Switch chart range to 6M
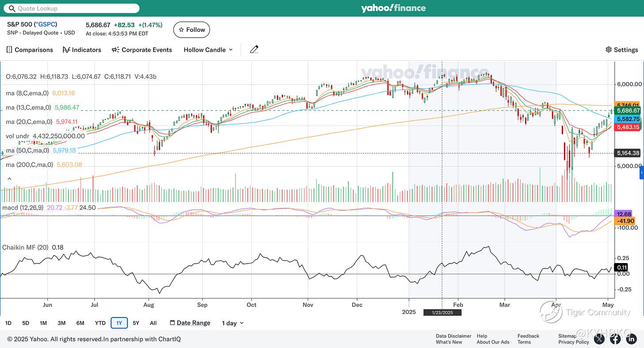Image resolution: width=644 pixels, height=348 pixels. (x=80, y=323)
